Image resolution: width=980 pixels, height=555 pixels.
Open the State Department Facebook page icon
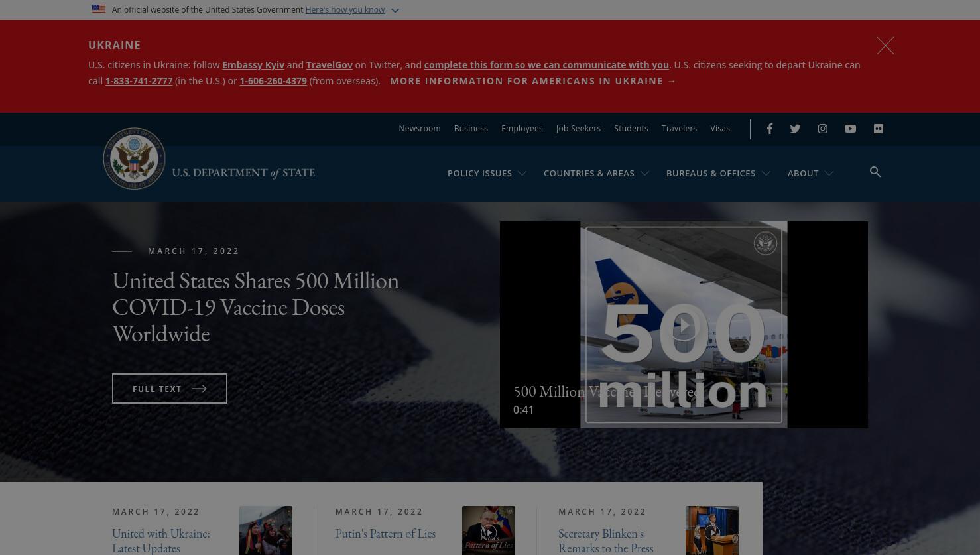point(770,129)
